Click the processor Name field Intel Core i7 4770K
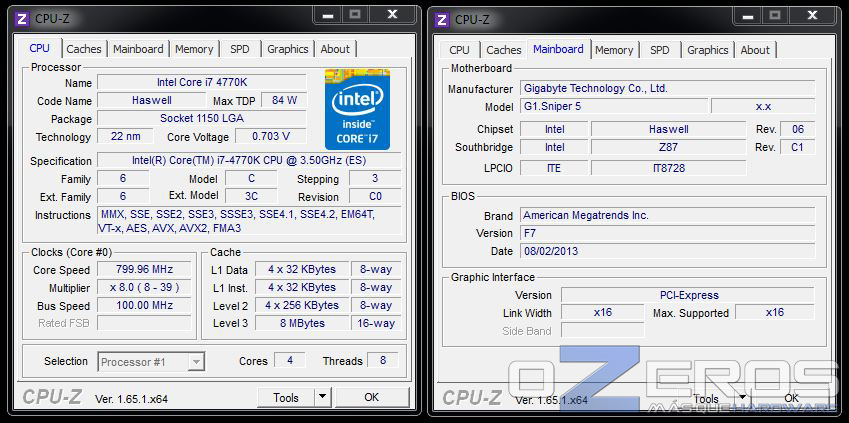This screenshot has width=849, height=423. (202, 82)
